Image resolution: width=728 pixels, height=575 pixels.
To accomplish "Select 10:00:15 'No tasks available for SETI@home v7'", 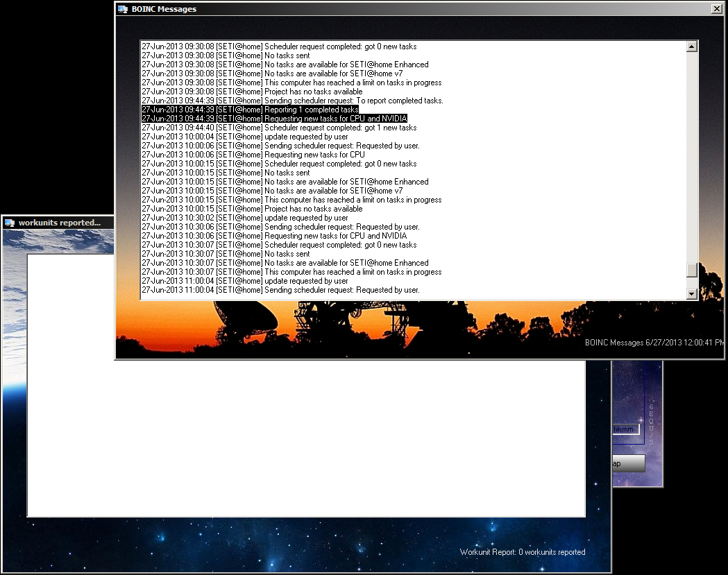I will click(x=272, y=191).
